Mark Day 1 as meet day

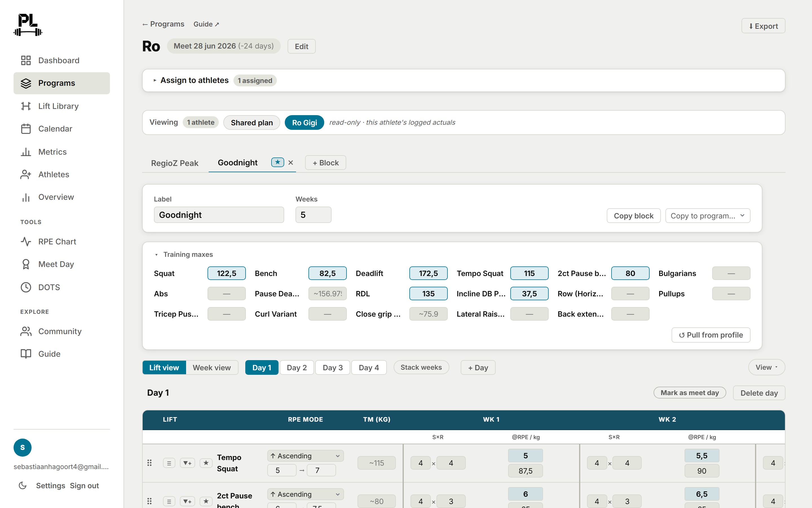click(690, 393)
